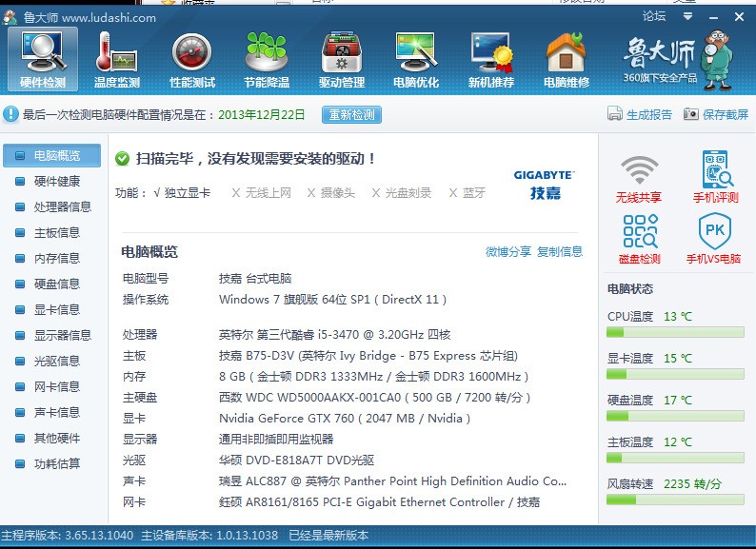
Task: Select the 显卡信息 sidebar tab
Action: (x=52, y=309)
